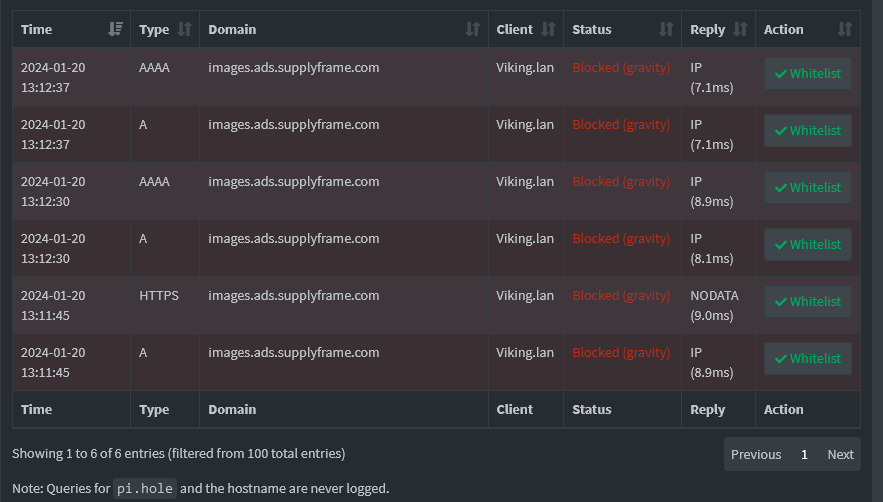
Task: Click domain images.ads.supplyframe.com in HTTPS row
Action: pos(293,296)
